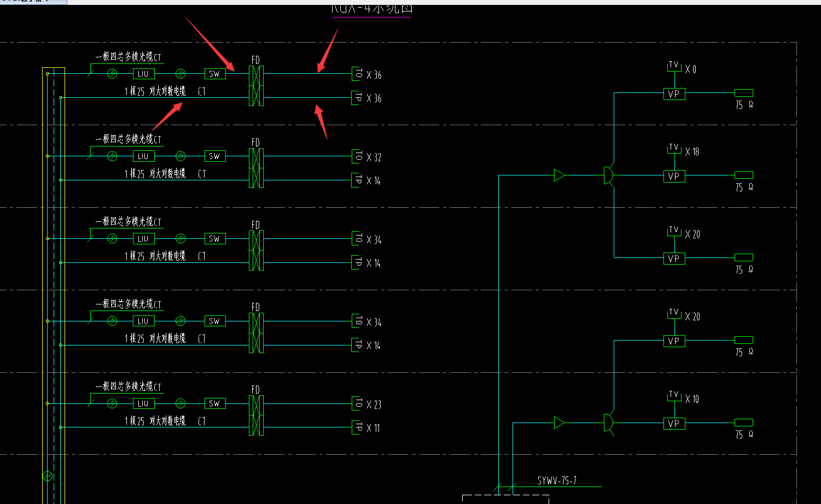Click the 1根25对大对数电缆 CT label in the TP X 36 row
This screenshot has height=504, width=821.
tap(165, 91)
